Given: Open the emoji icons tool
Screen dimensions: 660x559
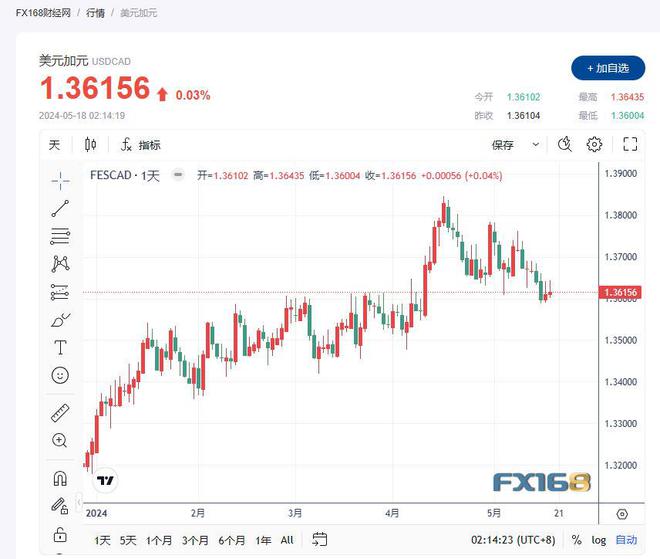Looking at the screenshot, I should (60, 376).
